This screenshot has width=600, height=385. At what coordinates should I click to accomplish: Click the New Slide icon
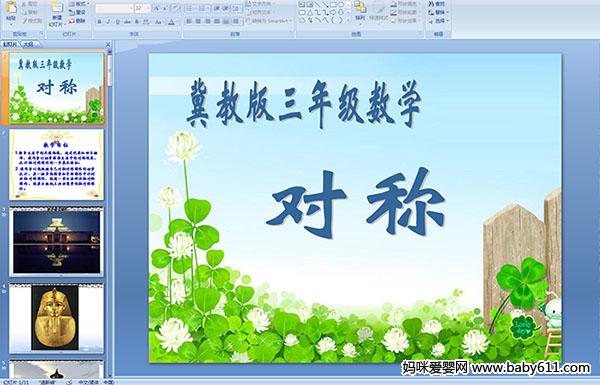57,13
